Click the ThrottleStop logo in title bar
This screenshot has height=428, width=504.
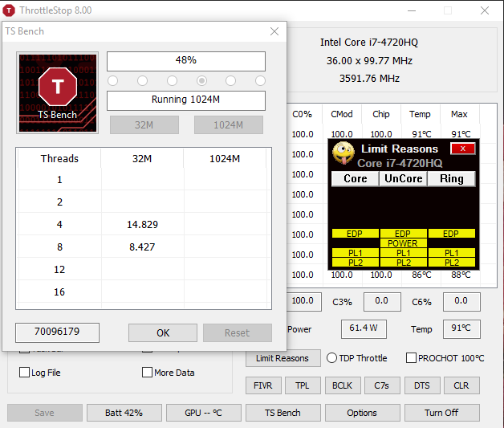coord(9,10)
